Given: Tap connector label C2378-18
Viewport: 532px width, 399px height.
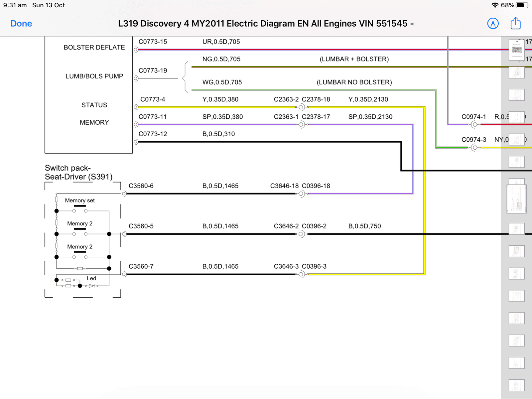Looking at the screenshot, I should [316, 99].
